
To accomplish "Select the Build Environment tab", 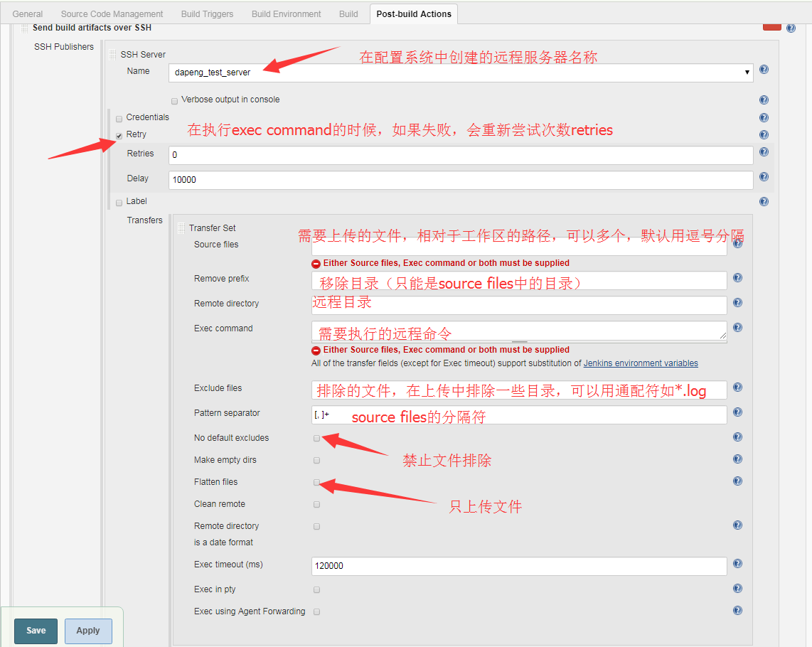I will point(287,14).
